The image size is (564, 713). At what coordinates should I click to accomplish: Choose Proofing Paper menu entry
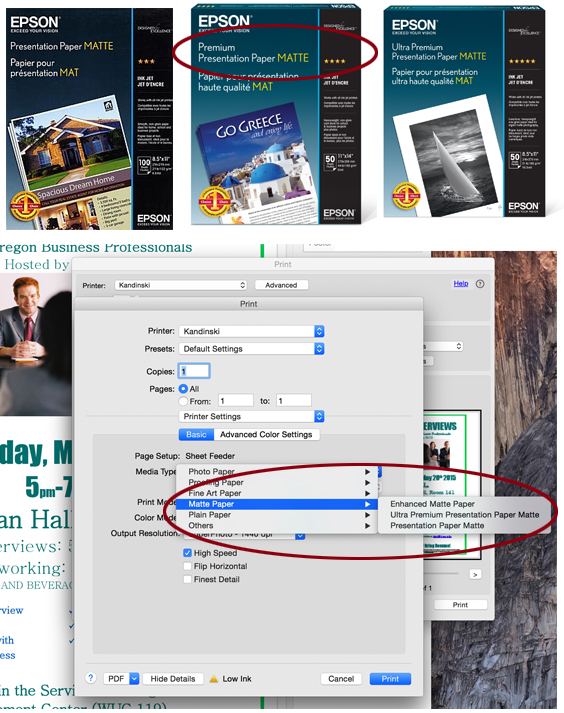tap(277, 482)
